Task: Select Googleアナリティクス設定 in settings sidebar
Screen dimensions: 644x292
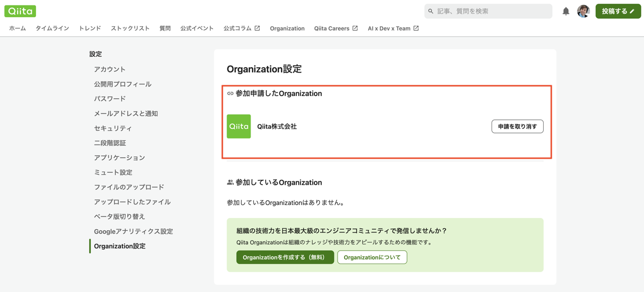Action: (x=133, y=231)
